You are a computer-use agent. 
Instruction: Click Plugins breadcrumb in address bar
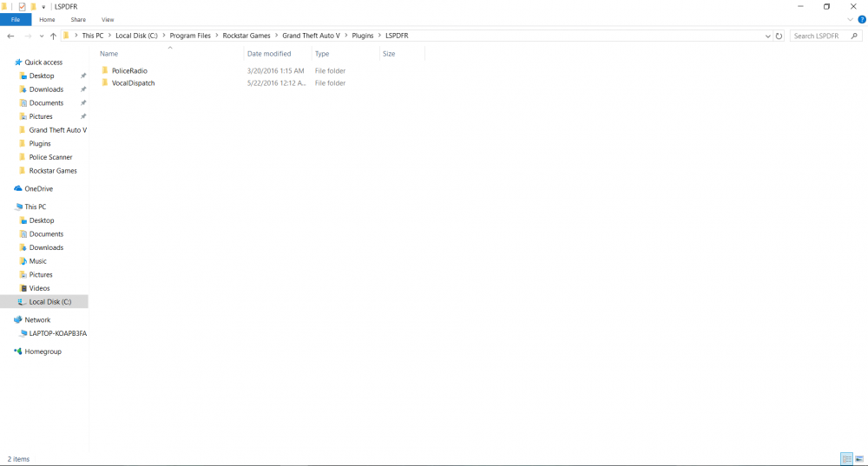pos(363,36)
